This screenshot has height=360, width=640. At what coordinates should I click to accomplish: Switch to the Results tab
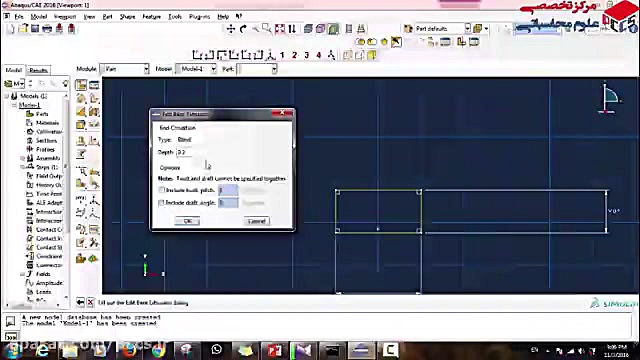tap(38, 70)
